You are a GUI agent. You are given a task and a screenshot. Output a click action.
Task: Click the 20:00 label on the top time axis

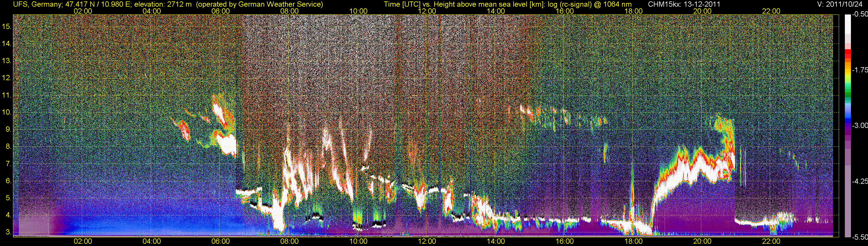pos(702,11)
